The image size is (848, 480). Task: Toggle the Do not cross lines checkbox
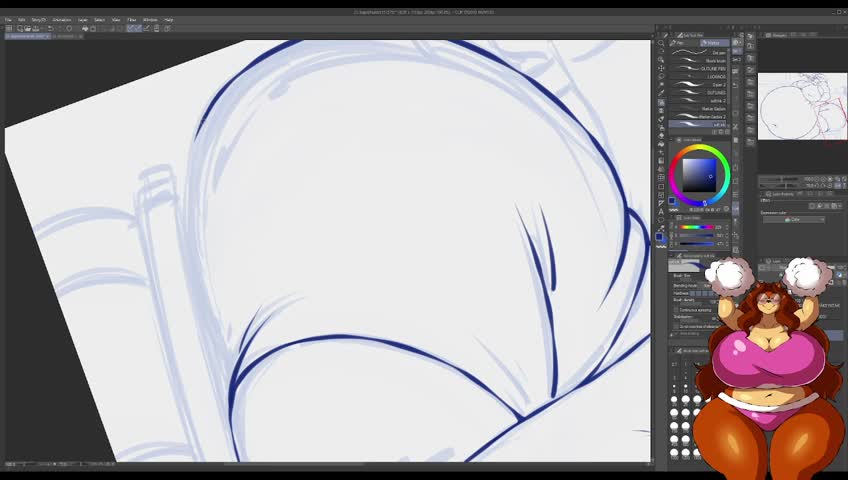coord(676,326)
